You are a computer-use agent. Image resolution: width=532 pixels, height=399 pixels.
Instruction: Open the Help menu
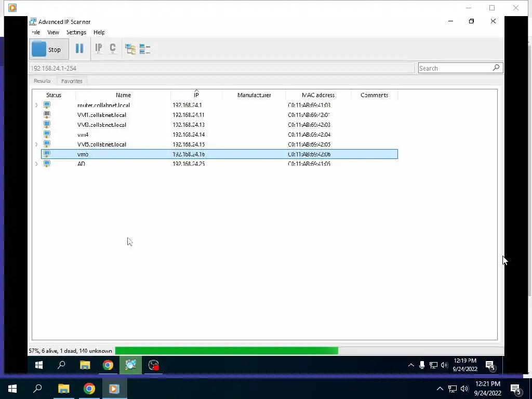(99, 32)
